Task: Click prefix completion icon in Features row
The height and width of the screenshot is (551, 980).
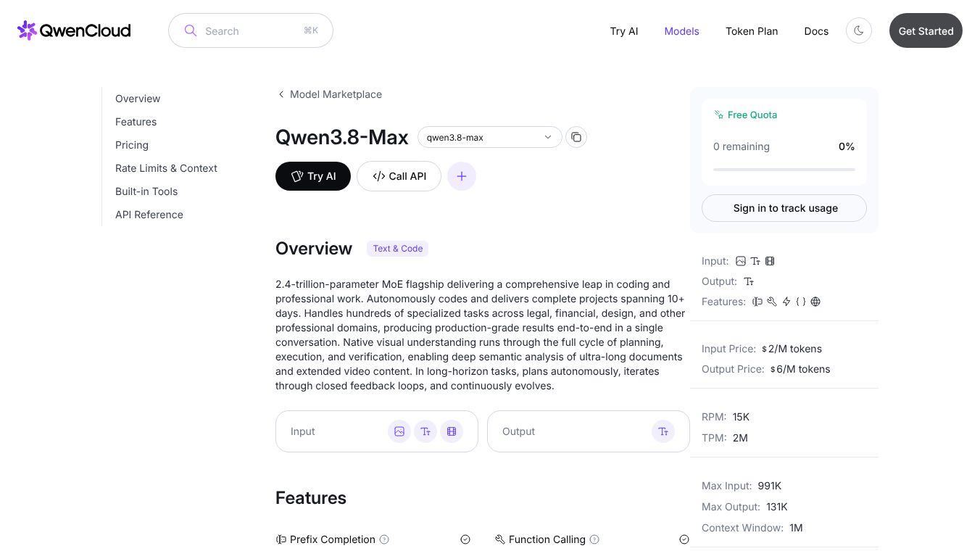Action: (757, 302)
